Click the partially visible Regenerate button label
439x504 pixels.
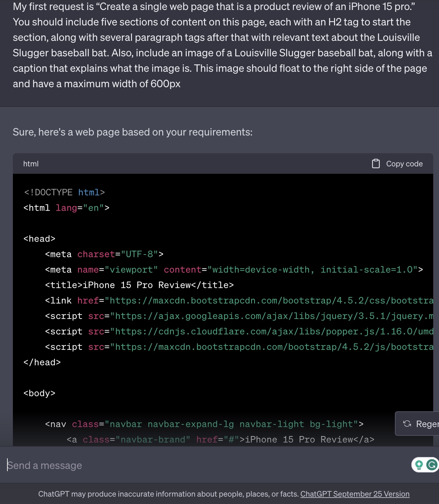click(x=427, y=424)
